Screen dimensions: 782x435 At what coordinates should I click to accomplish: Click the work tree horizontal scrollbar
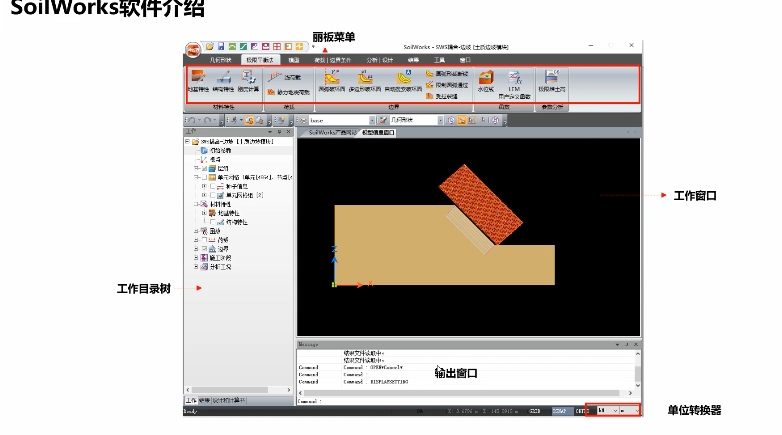pyautogui.click(x=238, y=390)
